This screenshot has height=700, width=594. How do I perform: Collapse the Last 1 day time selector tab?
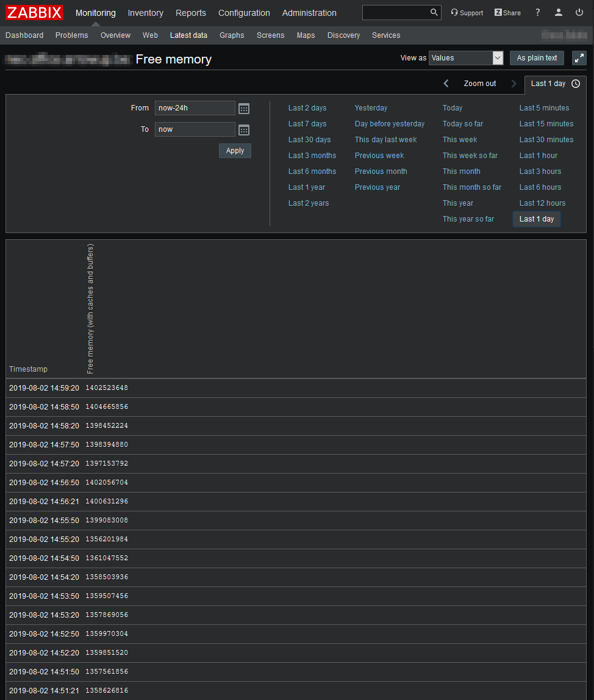(555, 84)
